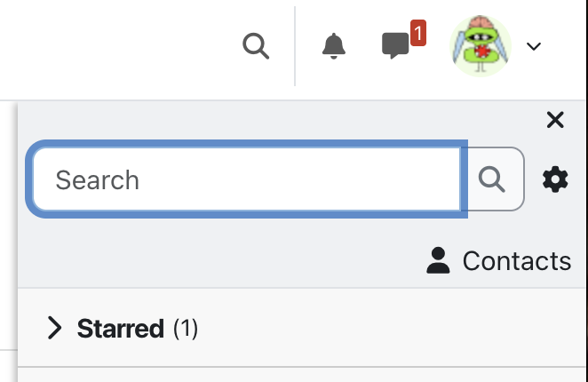This screenshot has height=382, width=588.
Task: Open the user menu dropdown arrow
Action: (533, 46)
